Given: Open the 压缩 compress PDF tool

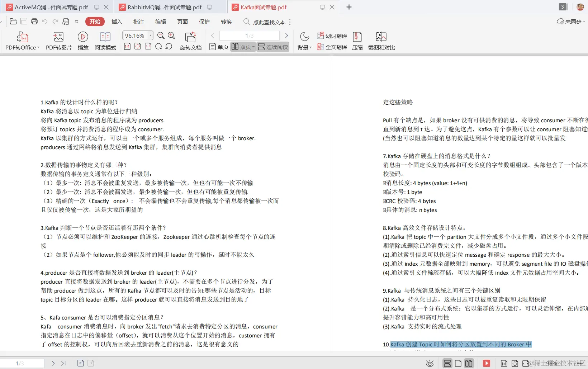Looking at the screenshot, I should [x=357, y=41].
